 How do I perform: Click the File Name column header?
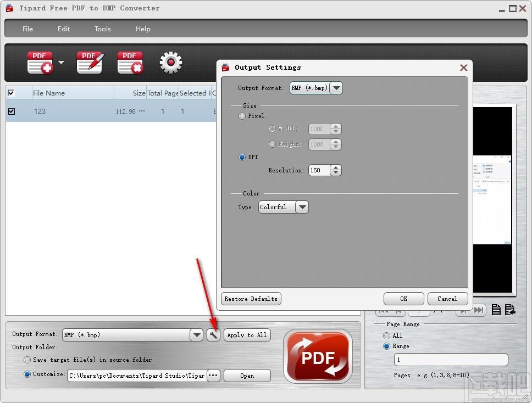click(x=73, y=93)
